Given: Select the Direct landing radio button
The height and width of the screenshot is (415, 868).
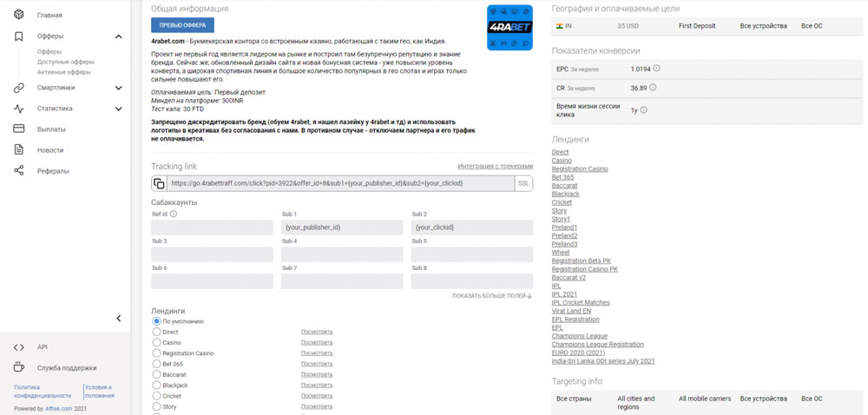Looking at the screenshot, I should 156,332.
